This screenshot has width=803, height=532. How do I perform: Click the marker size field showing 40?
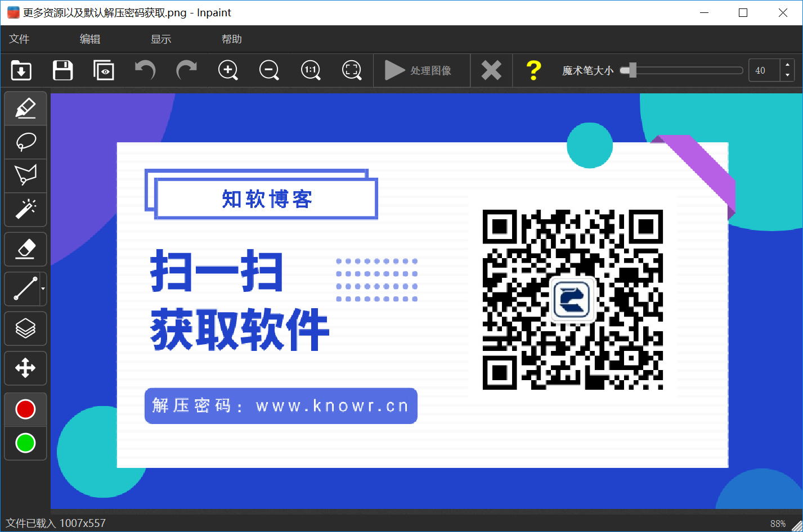tap(764, 70)
